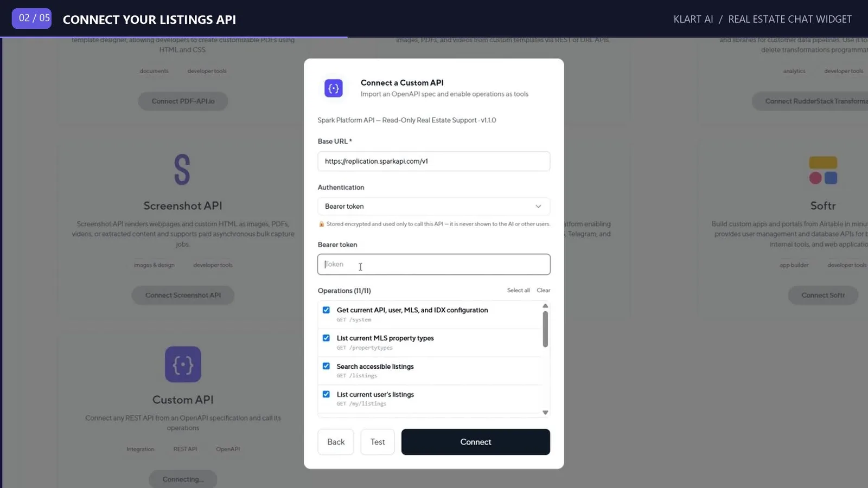Viewport: 868px width, 488px height.
Task: Click 'Operations (11/11)' label
Action: 344,291
